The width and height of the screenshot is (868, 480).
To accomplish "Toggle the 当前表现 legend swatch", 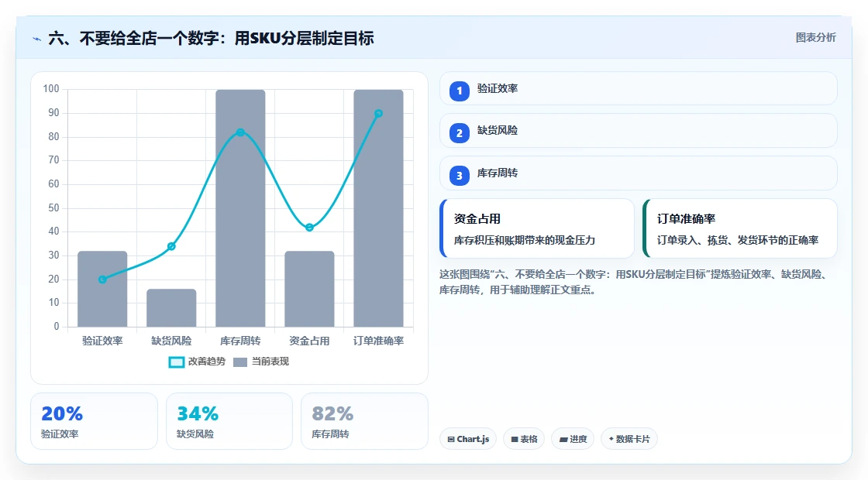I will (x=239, y=362).
